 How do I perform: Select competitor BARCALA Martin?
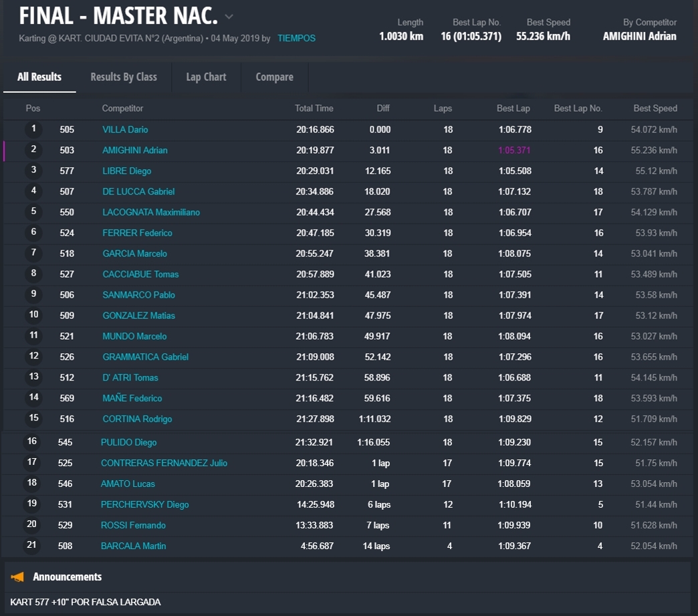click(133, 546)
